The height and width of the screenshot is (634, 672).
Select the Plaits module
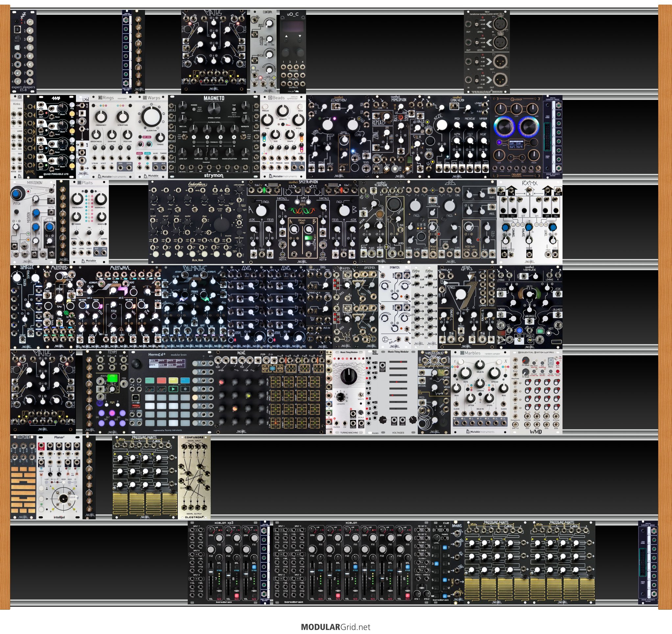pyautogui.click(x=89, y=222)
